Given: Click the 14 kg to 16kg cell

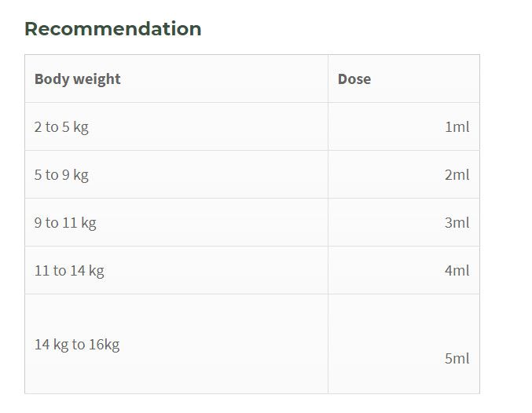Looking at the screenshot, I should (177, 344).
